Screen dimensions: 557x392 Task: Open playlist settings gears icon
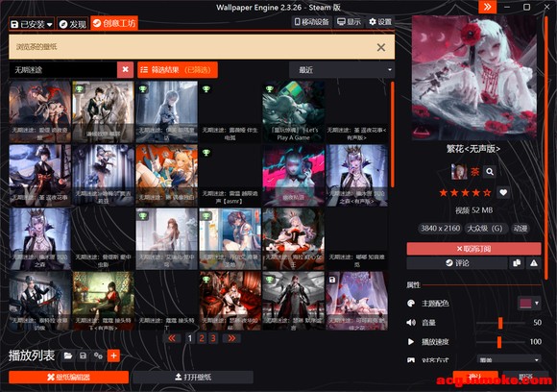click(x=98, y=355)
